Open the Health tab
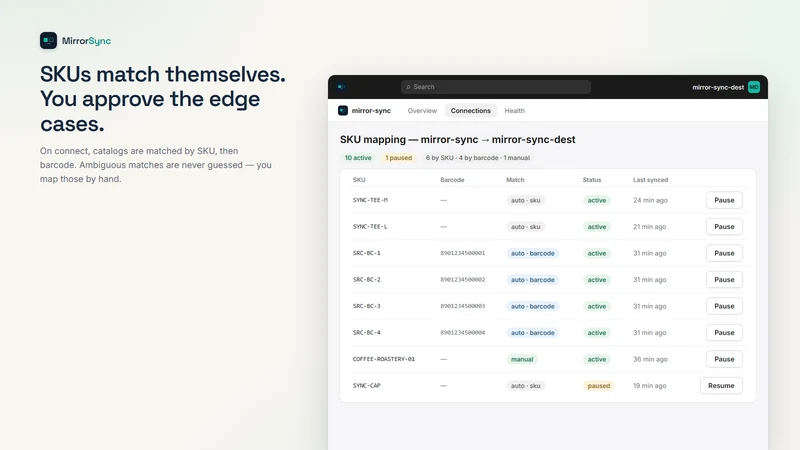 pos(514,111)
